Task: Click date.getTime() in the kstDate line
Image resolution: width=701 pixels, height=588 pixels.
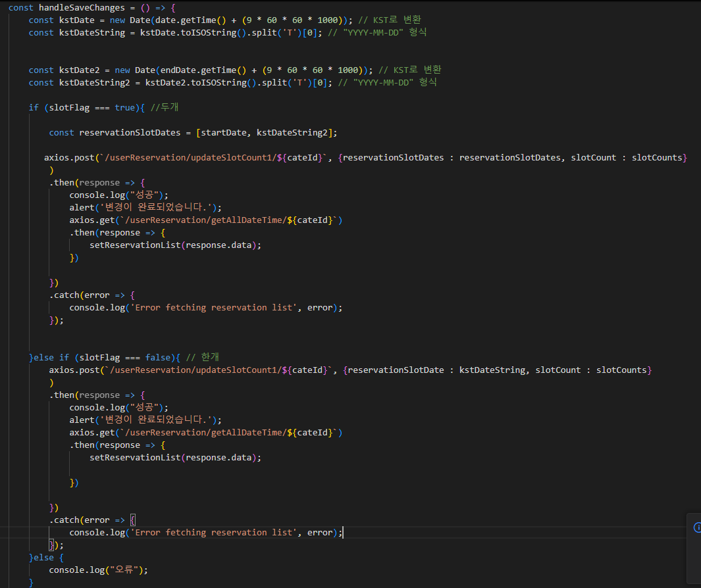Action: [192, 20]
